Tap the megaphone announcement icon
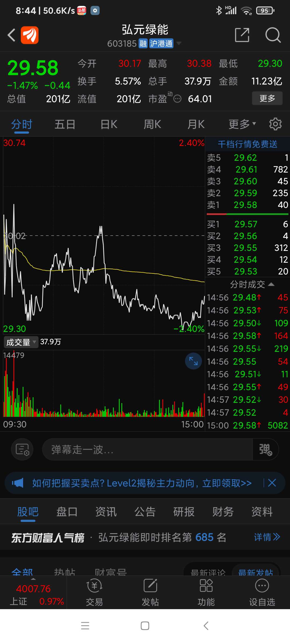Image resolution: width=290 pixels, height=644 pixels. coord(18,483)
